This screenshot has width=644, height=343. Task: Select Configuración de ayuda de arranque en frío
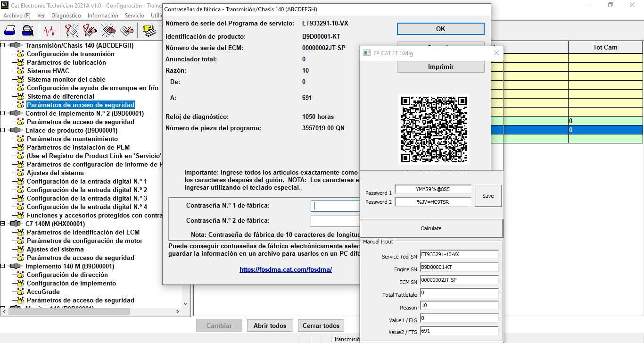pos(92,88)
